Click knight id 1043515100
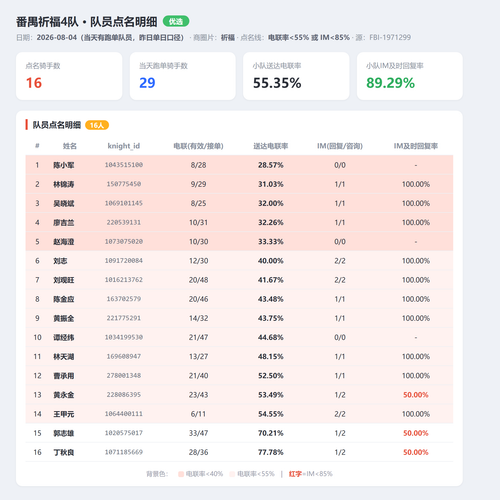Viewport: 500px width, 500px height. tap(124, 165)
